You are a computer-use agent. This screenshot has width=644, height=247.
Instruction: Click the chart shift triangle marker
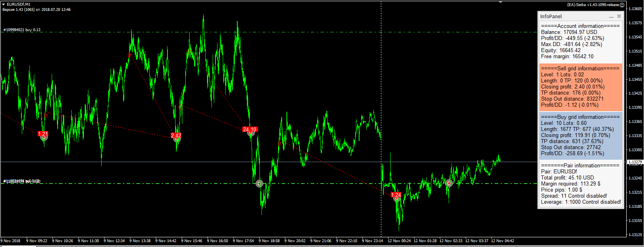click(x=500, y=2)
